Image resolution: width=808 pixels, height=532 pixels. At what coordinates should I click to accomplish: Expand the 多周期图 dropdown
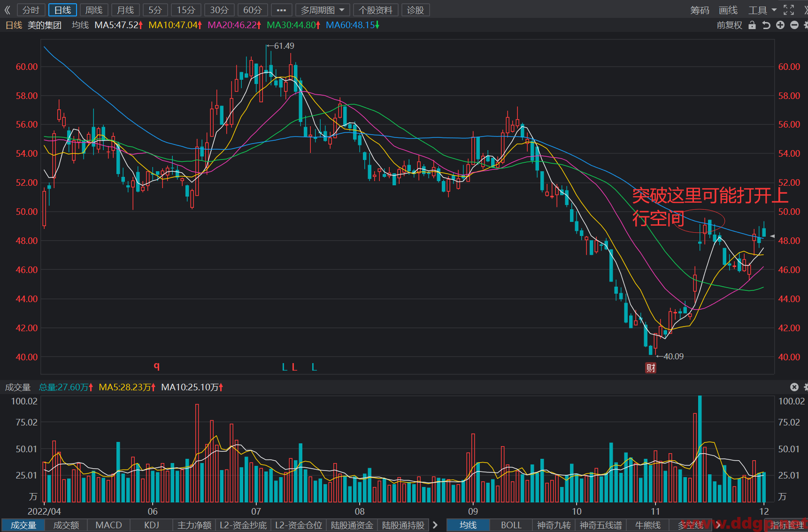[x=323, y=10]
